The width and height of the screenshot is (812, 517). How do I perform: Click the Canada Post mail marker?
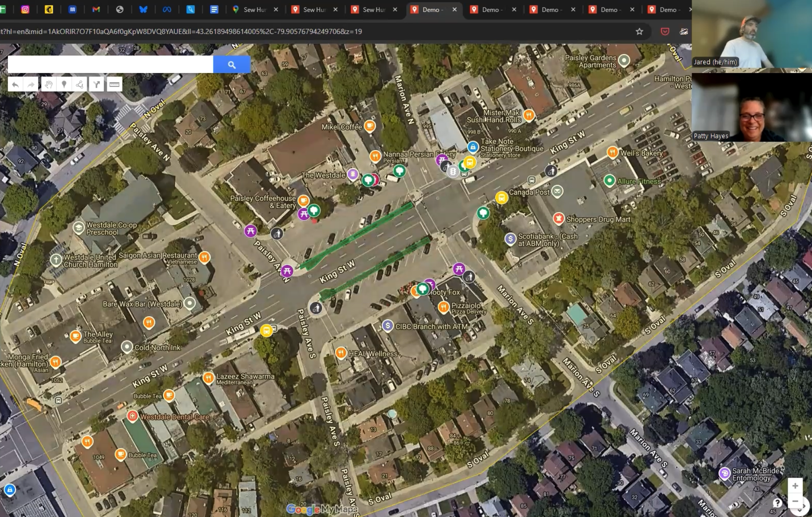(x=557, y=191)
